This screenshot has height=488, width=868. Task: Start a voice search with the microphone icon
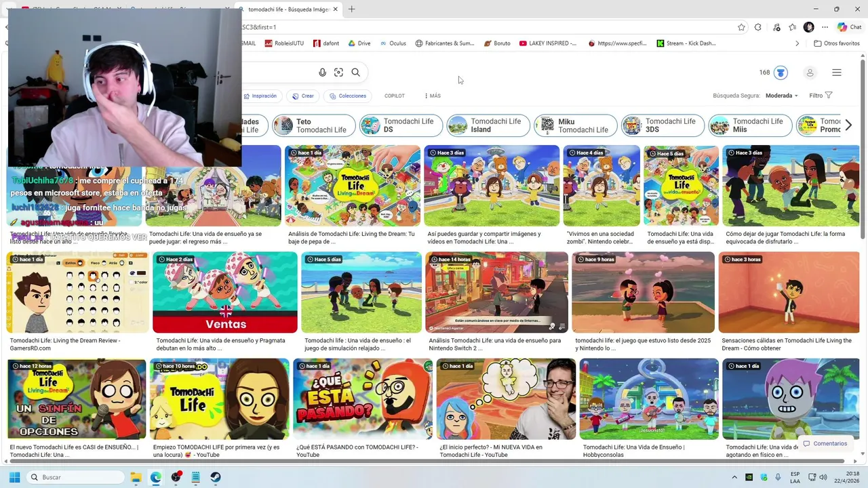coord(323,73)
